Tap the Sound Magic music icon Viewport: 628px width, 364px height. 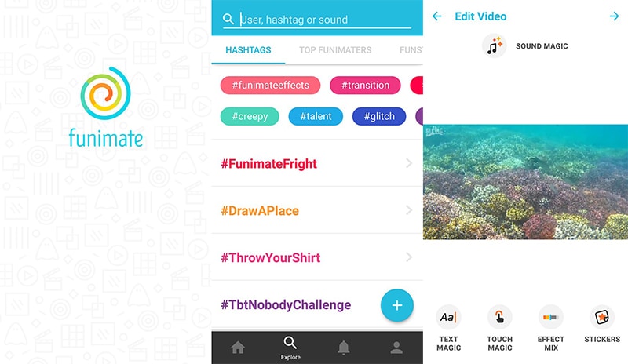[494, 46]
